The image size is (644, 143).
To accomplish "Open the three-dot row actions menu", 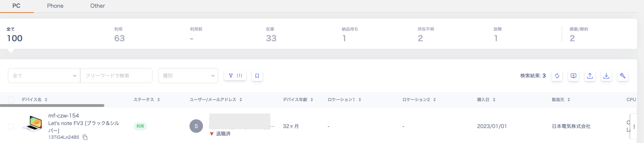I will point(634,126).
